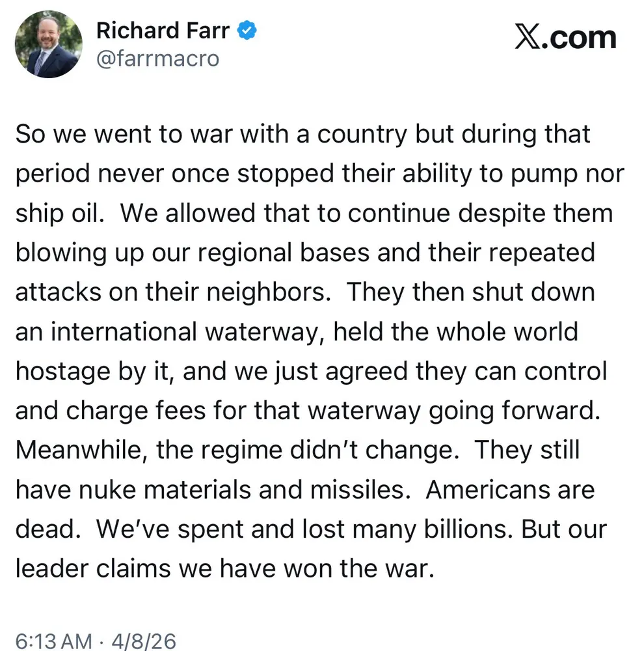This screenshot has height=651, width=644.
Task: Click the final line "leader claims we have won"
Action: [224, 569]
